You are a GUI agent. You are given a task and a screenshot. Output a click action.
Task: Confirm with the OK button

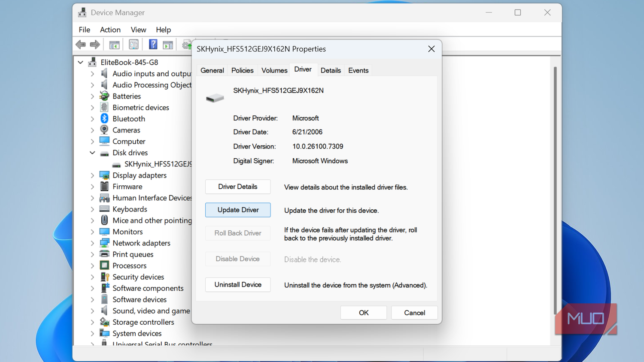(364, 313)
